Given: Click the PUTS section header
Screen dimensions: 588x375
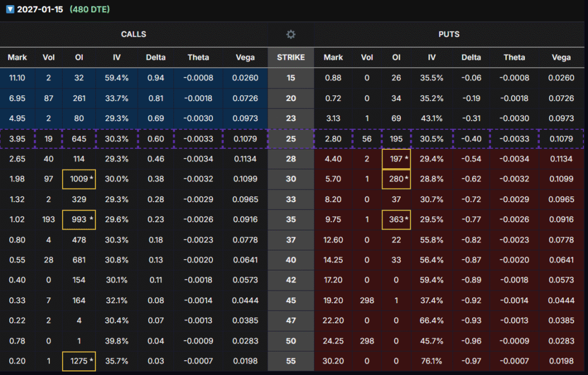Looking at the screenshot, I should (x=450, y=34).
